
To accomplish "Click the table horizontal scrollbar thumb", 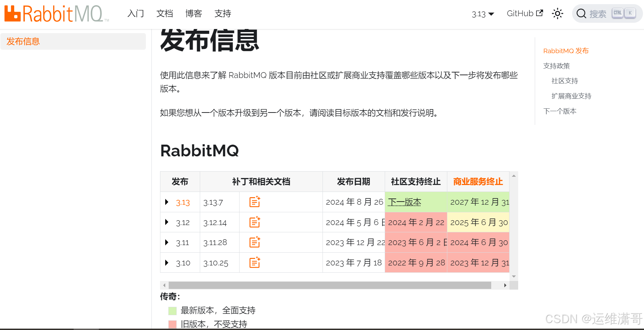I will pyautogui.click(x=330, y=285).
